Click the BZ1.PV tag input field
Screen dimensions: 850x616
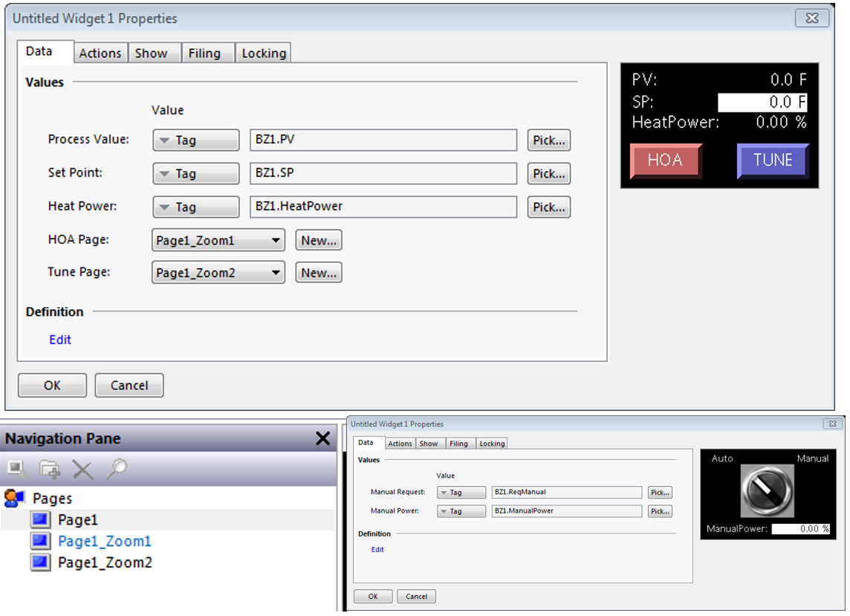point(383,140)
